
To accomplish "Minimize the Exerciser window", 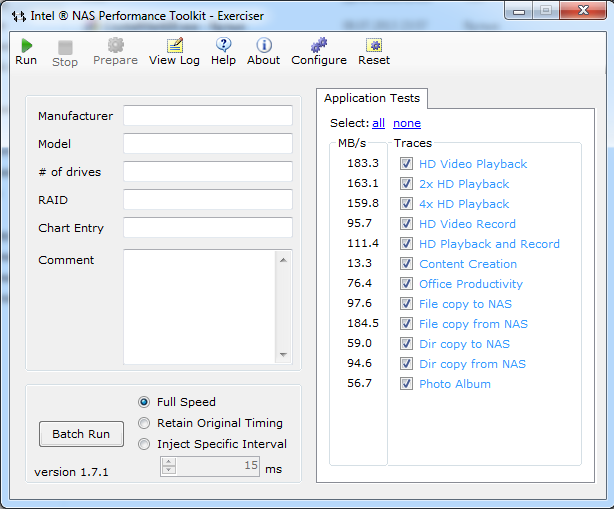I will tap(519, 11).
